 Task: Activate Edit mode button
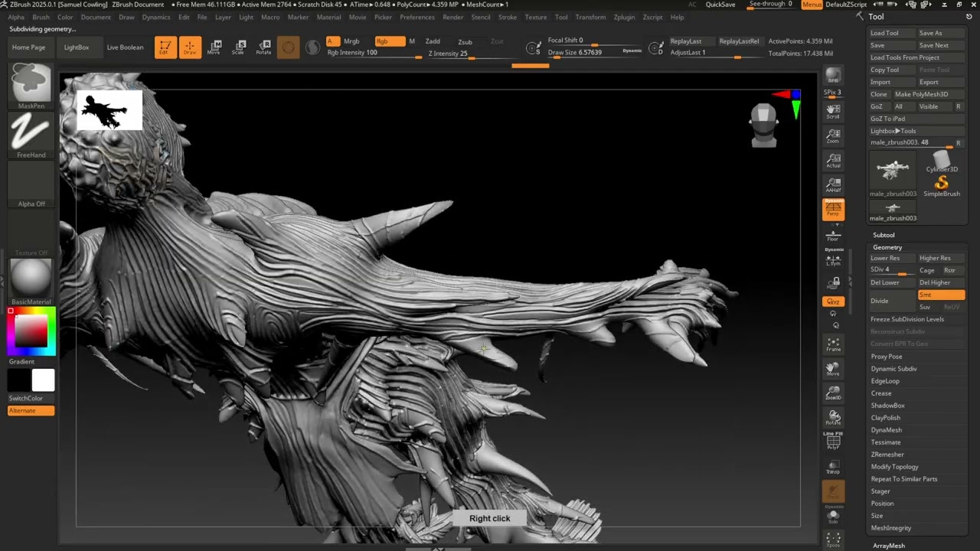(165, 47)
